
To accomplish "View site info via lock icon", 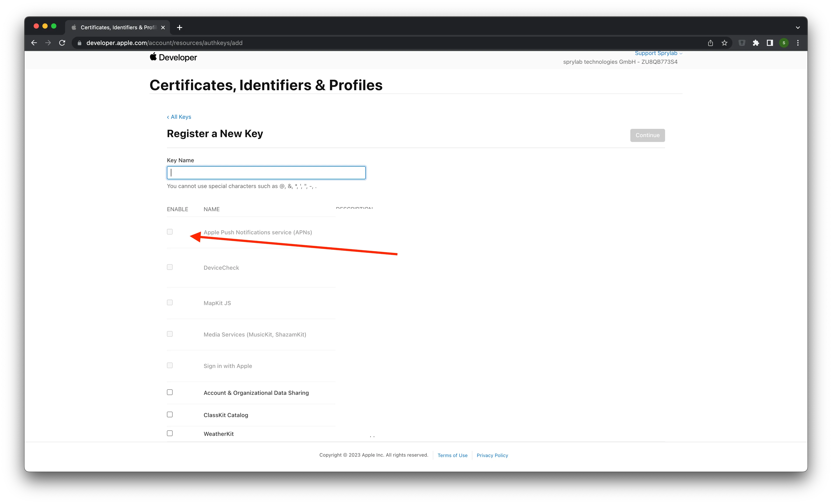I will 80,43.
